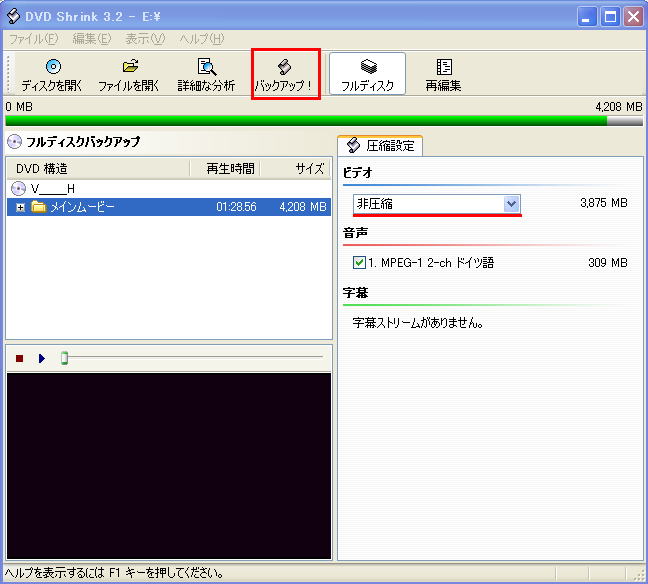Viewport: 648px width, 584px height.
Task: Close the DVD Shrink window
Action: 633,17
